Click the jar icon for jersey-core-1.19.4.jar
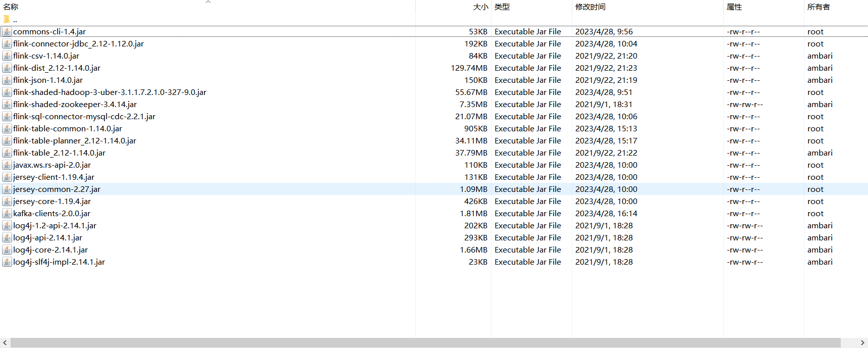Viewport: 868px width, 348px height. [7, 201]
